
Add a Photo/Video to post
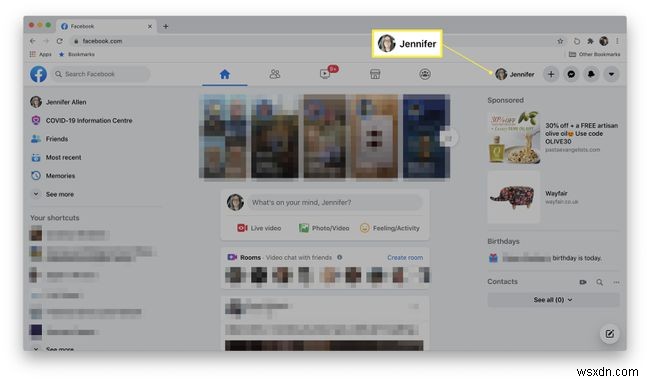(x=324, y=228)
